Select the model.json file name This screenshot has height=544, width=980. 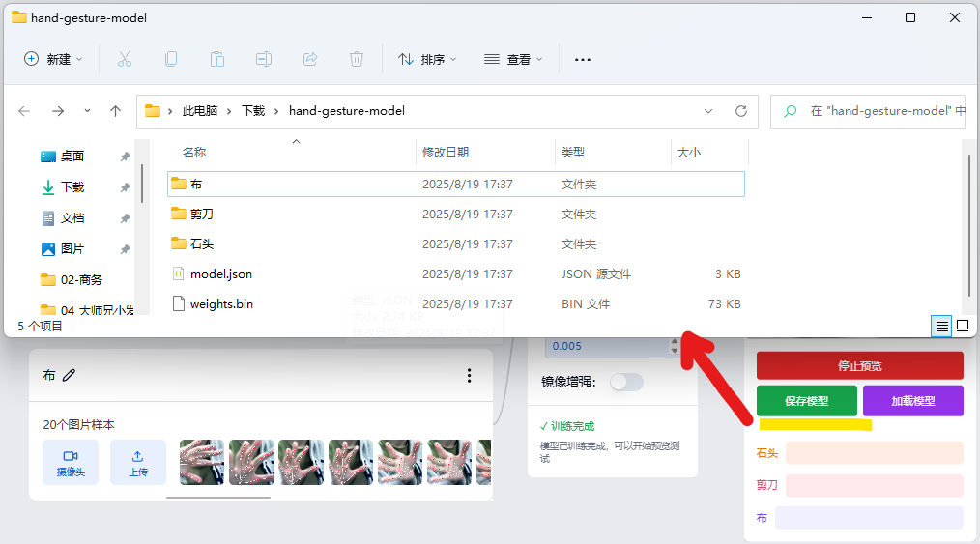click(221, 273)
